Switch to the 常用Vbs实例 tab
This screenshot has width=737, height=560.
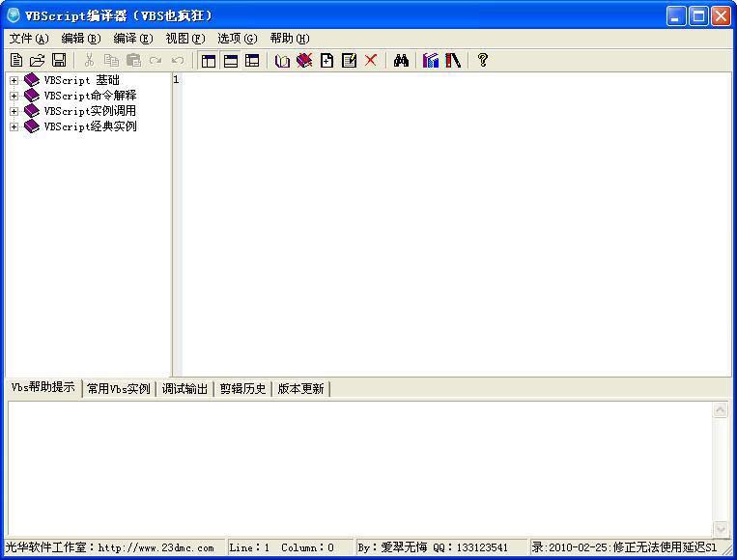pos(119,389)
